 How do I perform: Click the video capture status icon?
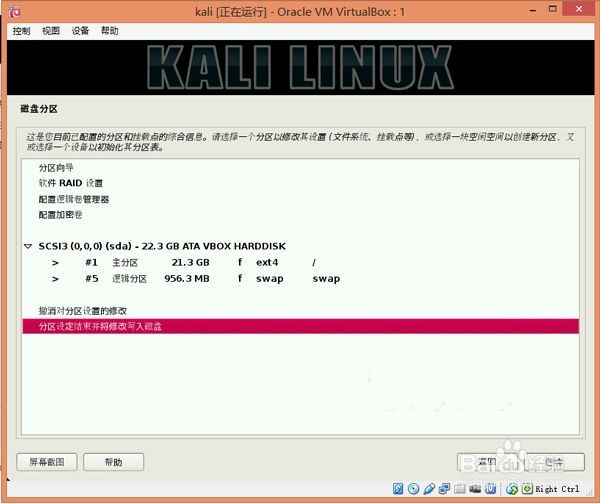475,489
